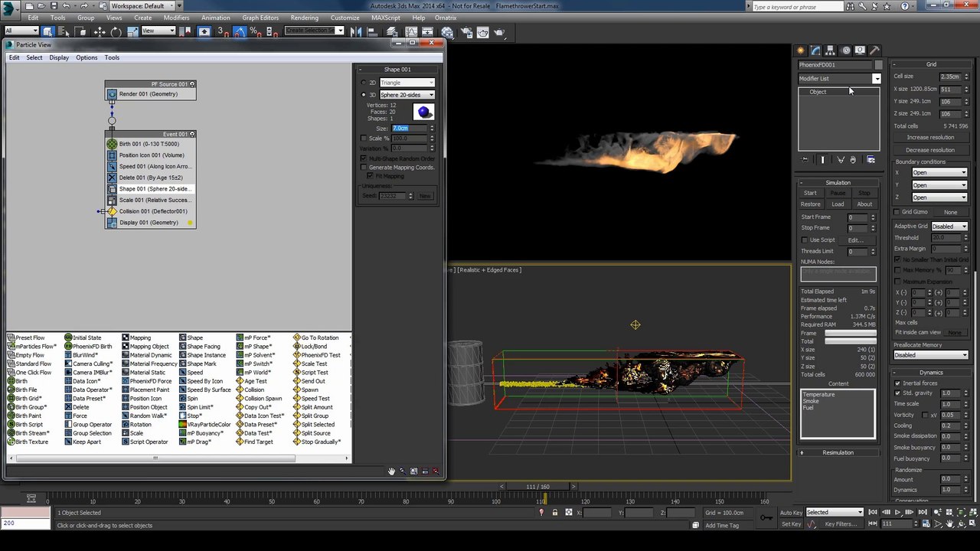Toggle the Grid Gizmo checkbox

click(x=897, y=212)
